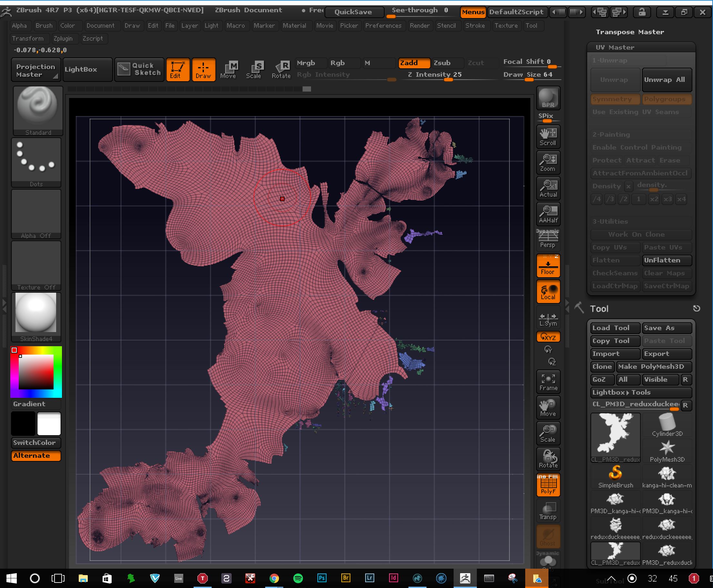Toggle Edit mode
This screenshot has height=588, width=713.
pyautogui.click(x=178, y=69)
